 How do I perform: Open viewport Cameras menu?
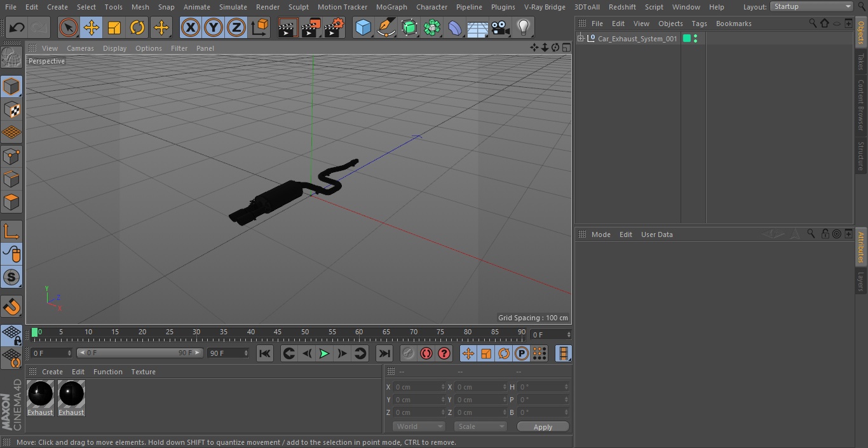(x=80, y=48)
